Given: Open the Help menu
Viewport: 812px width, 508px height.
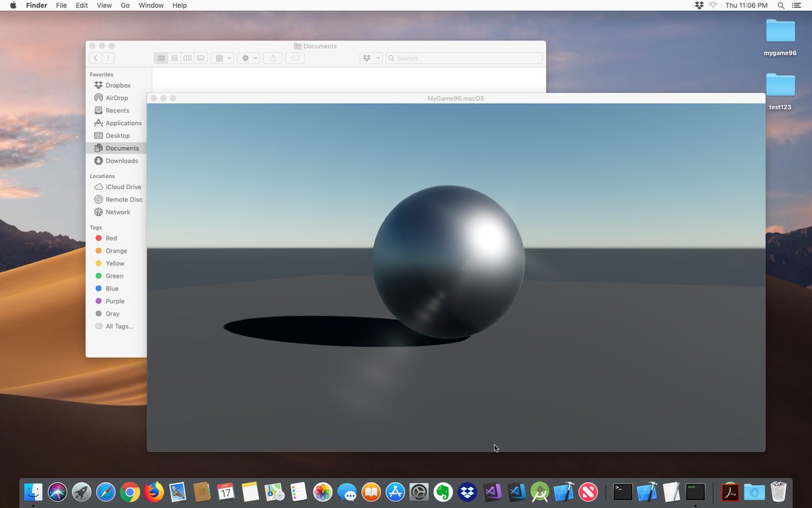Looking at the screenshot, I should click(179, 5).
